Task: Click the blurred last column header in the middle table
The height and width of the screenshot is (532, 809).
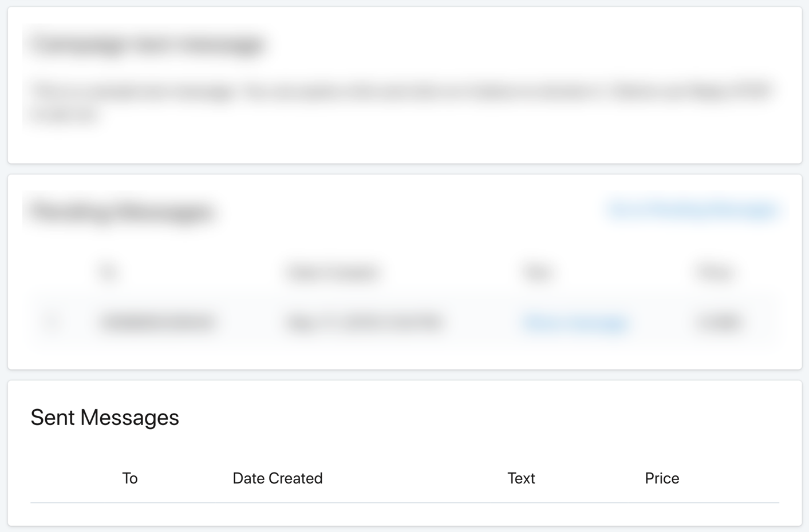Action: pos(715,272)
